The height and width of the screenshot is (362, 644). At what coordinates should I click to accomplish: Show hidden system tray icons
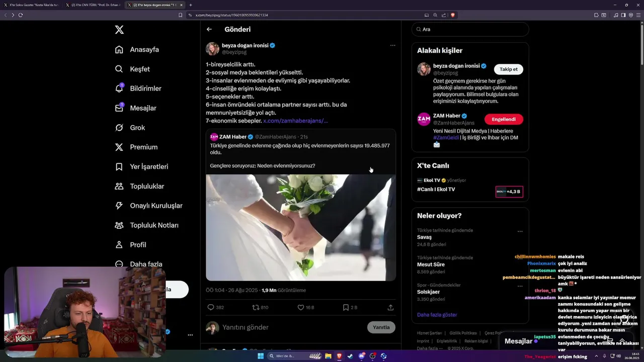pos(596,356)
